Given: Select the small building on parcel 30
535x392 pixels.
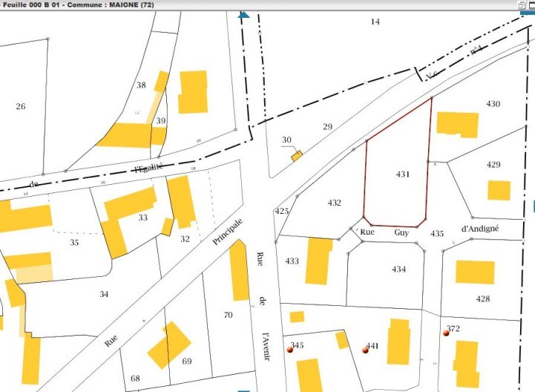Looking at the screenshot, I should 297,156.
